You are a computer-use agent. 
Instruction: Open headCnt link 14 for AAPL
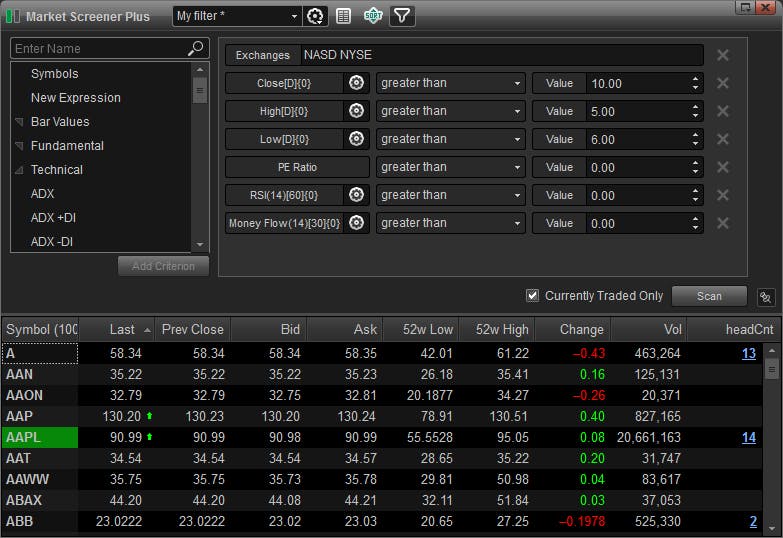[x=748, y=437]
